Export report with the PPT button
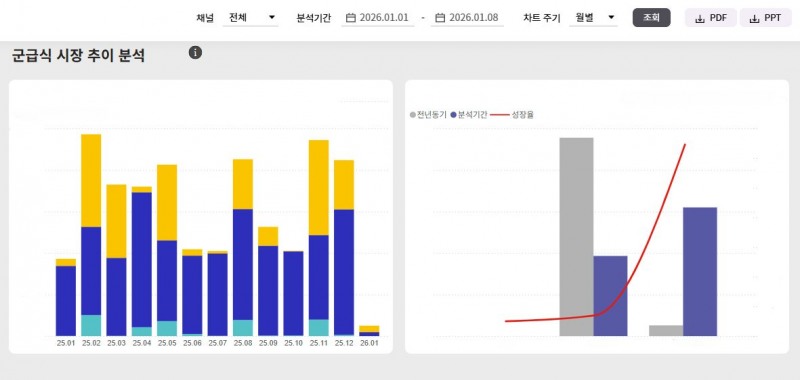Viewport: 800px width, 380px height. point(765,18)
